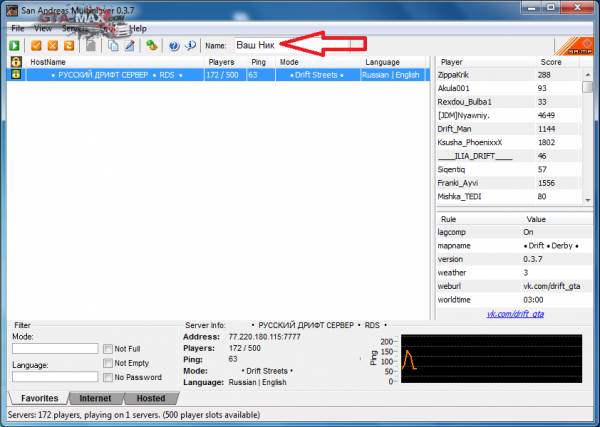600x427 pixels.
Task: Switch to the Favorites tab
Action: 39,398
